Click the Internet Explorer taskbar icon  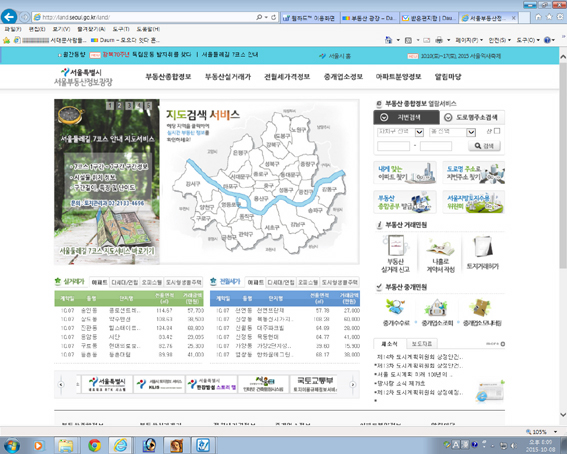click(120, 445)
